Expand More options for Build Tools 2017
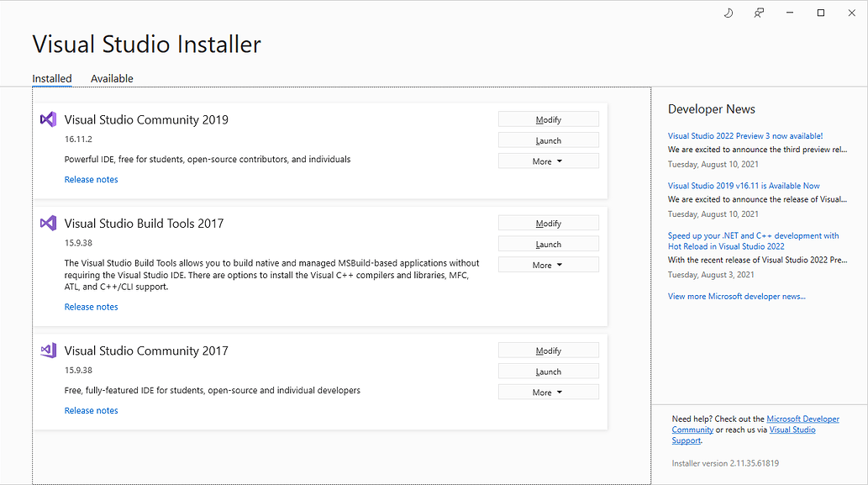Viewport: 868px width, 485px height. click(x=549, y=265)
